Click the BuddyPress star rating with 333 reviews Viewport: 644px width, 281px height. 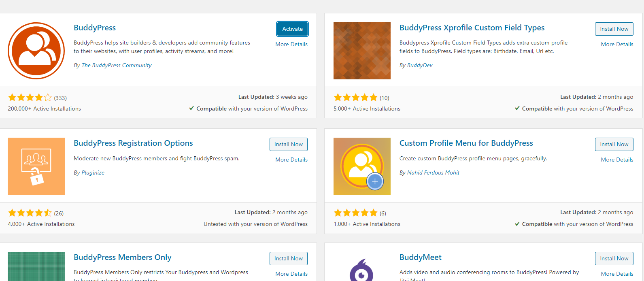point(30,98)
